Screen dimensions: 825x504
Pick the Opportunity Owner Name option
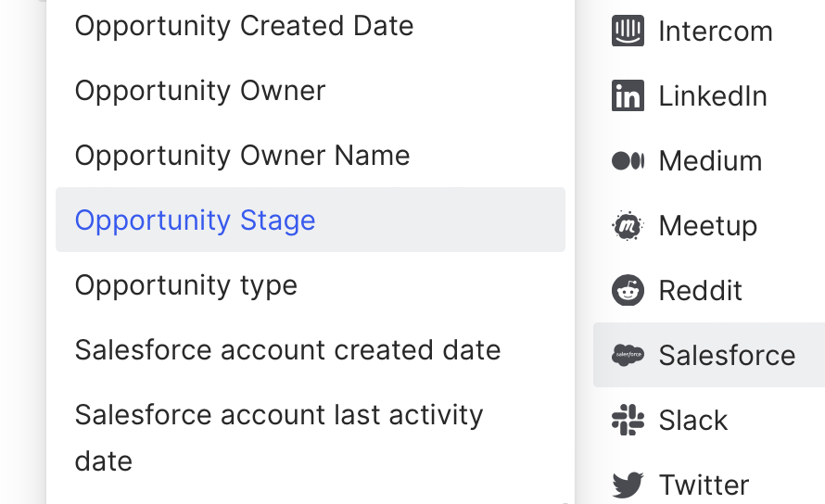tap(242, 156)
